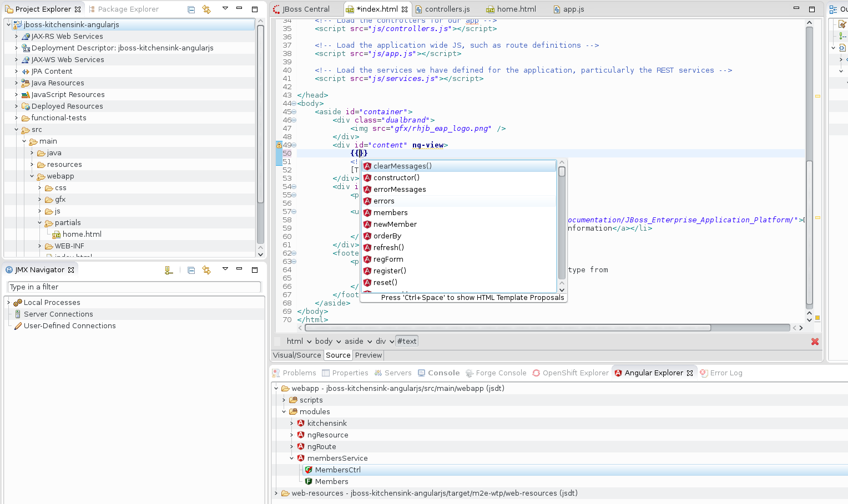Click the red X beside the breadcrumb bar
Image resolution: width=848 pixels, height=504 pixels.
(x=815, y=342)
